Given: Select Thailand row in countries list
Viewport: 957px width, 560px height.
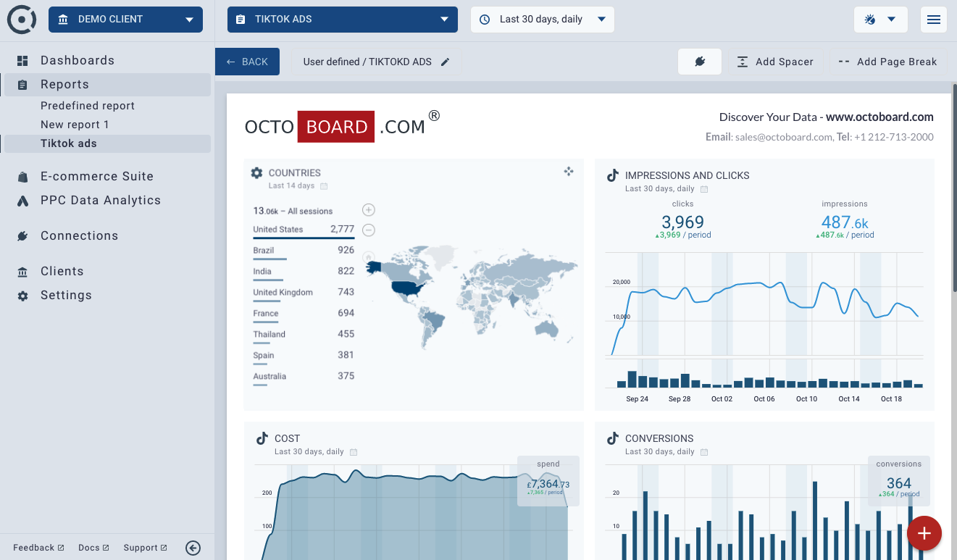Looking at the screenshot, I should 304,335.
